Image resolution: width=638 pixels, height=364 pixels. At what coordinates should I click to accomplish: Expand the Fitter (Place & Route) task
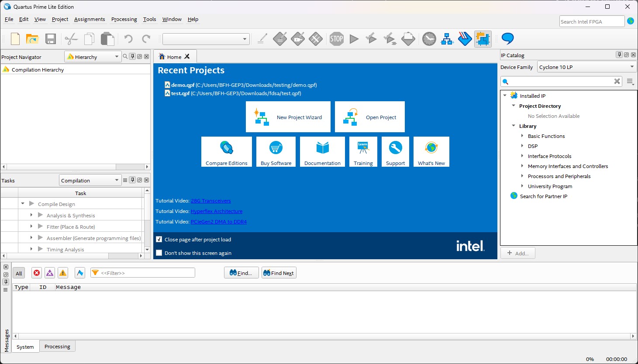point(31,226)
